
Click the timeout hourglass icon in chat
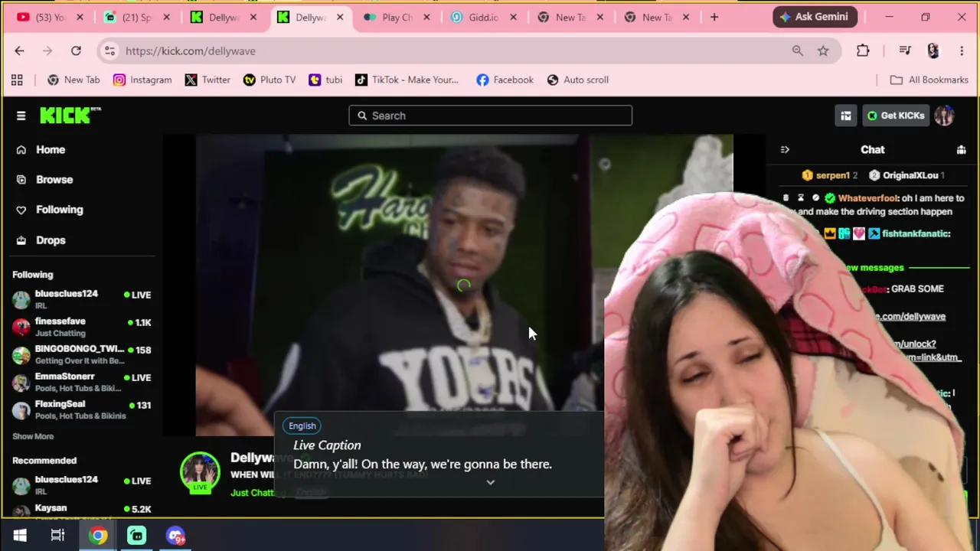click(801, 198)
